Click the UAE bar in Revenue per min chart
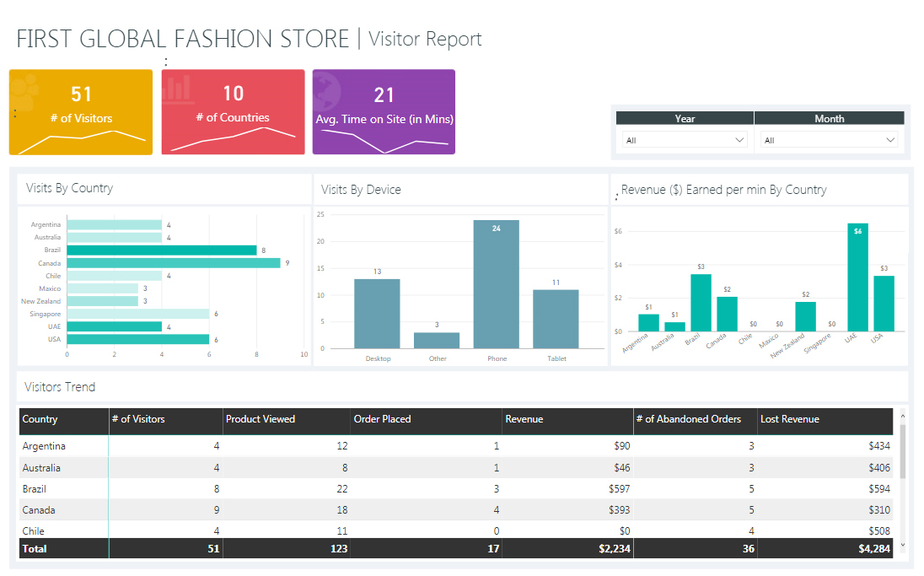Image resolution: width=924 pixels, height=576 pixels. click(857, 277)
